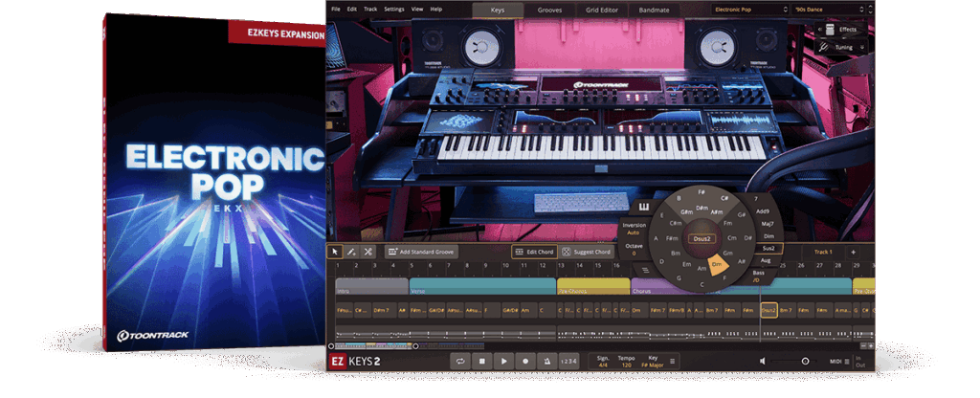Image resolution: width=980 pixels, height=398 pixels.
Task: Start playback with the play button
Action: click(x=503, y=361)
